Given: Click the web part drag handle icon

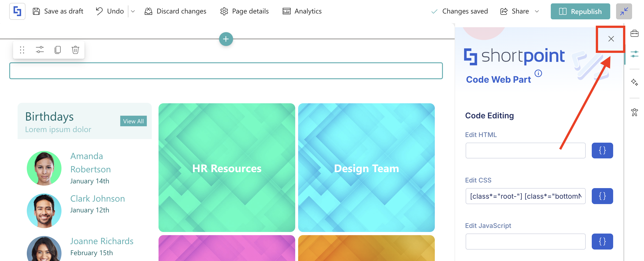Looking at the screenshot, I should 22,50.
